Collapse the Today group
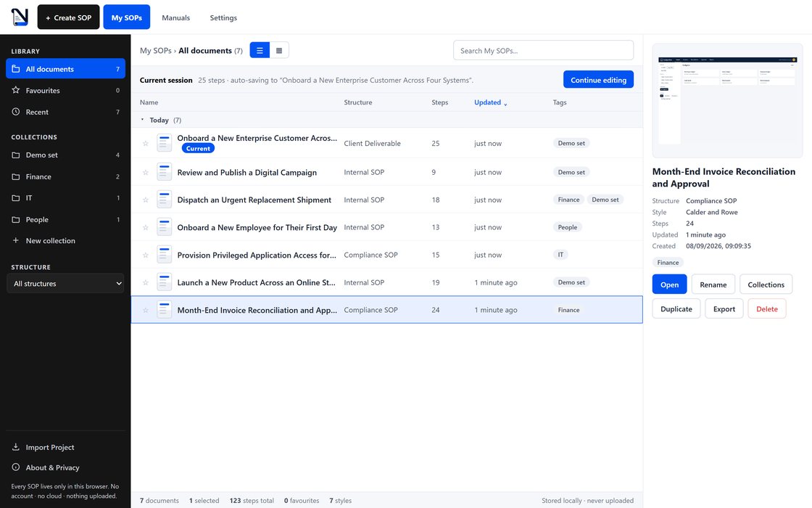The height and width of the screenshot is (508, 812). [142, 120]
